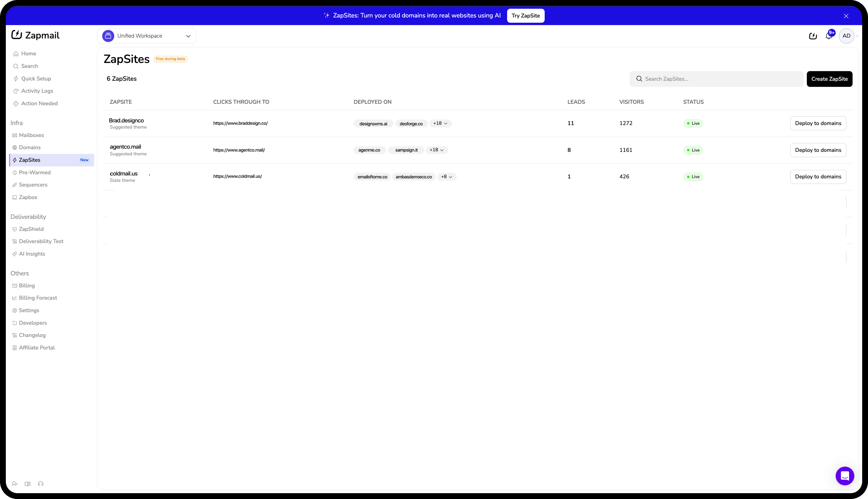Open https://www.coldmail.us/ link
The image size is (868, 499).
tap(238, 177)
